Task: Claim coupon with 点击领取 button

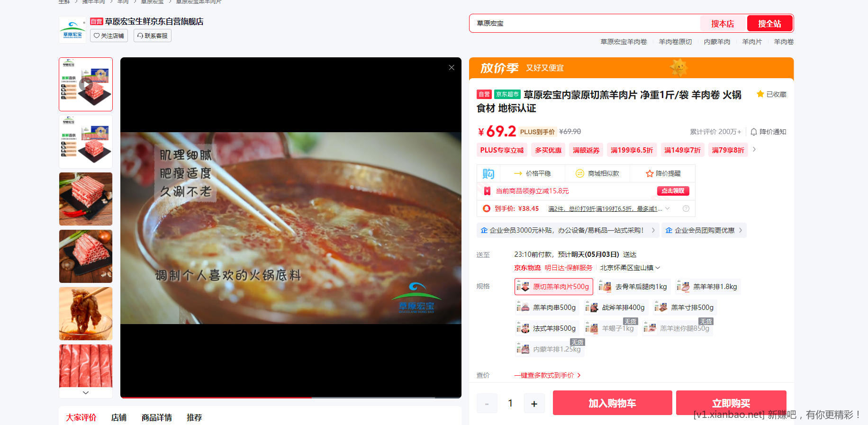Action: coord(673,191)
